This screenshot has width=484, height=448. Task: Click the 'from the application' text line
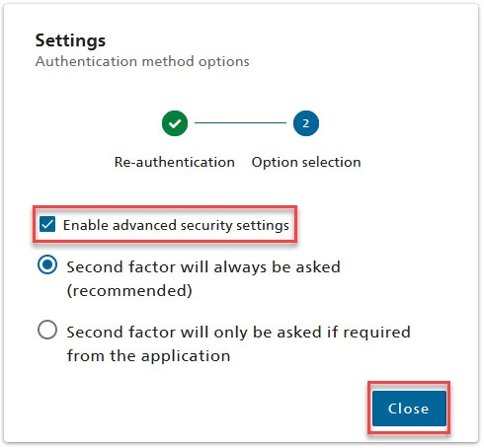pos(148,356)
